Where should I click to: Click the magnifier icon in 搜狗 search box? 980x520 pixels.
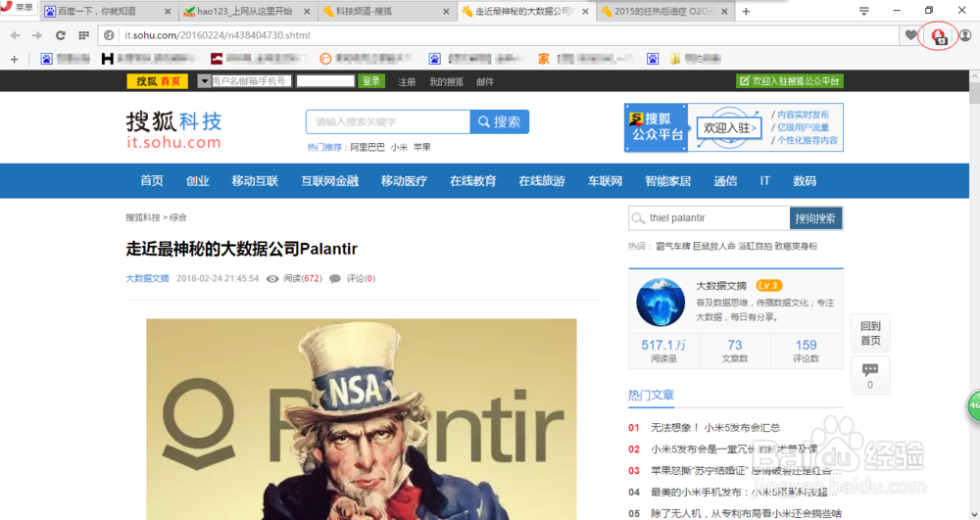[638, 217]
